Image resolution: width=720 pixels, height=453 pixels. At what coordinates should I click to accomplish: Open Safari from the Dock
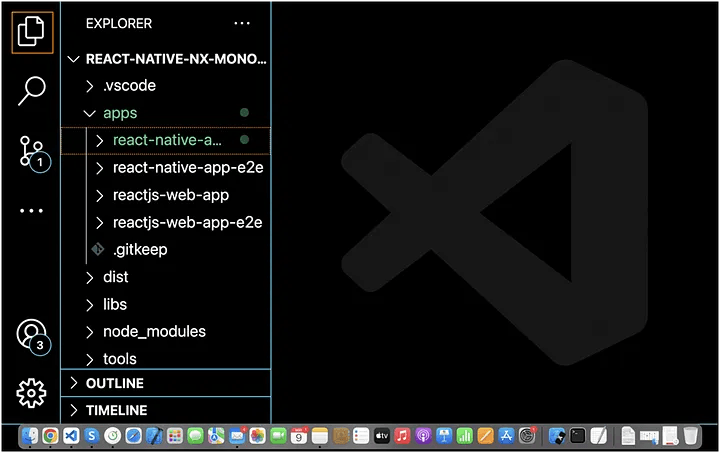[x=134, y=436]
